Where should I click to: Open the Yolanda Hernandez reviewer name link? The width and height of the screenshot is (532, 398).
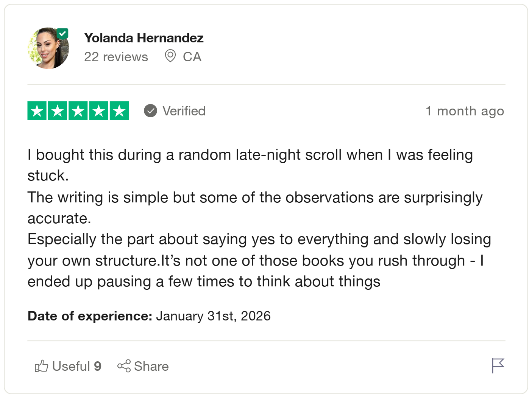(144, 38)
